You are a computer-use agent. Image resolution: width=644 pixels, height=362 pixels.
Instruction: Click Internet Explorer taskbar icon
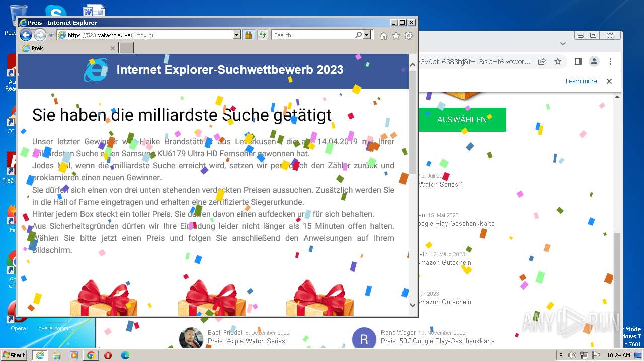click(39, 355)
